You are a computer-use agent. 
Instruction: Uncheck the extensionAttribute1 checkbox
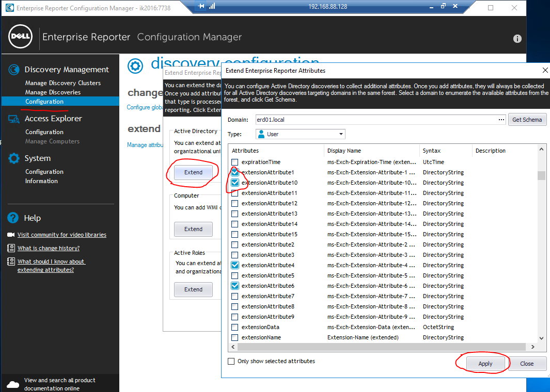(x=234, y=172)
